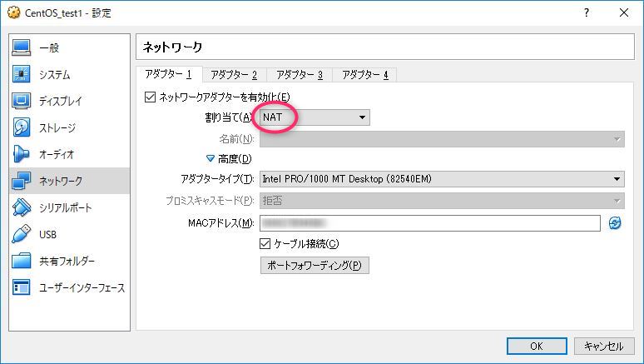Image resolution: width=644 pixels, height=364 pixels.
Task: Click the USB plug icon
Action: pos(21,233)
